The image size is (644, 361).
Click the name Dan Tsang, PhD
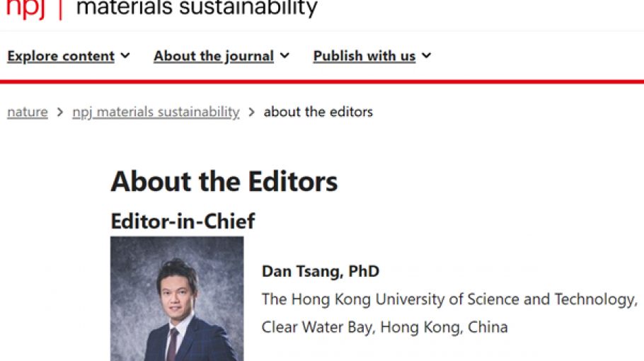click(321, 271)
